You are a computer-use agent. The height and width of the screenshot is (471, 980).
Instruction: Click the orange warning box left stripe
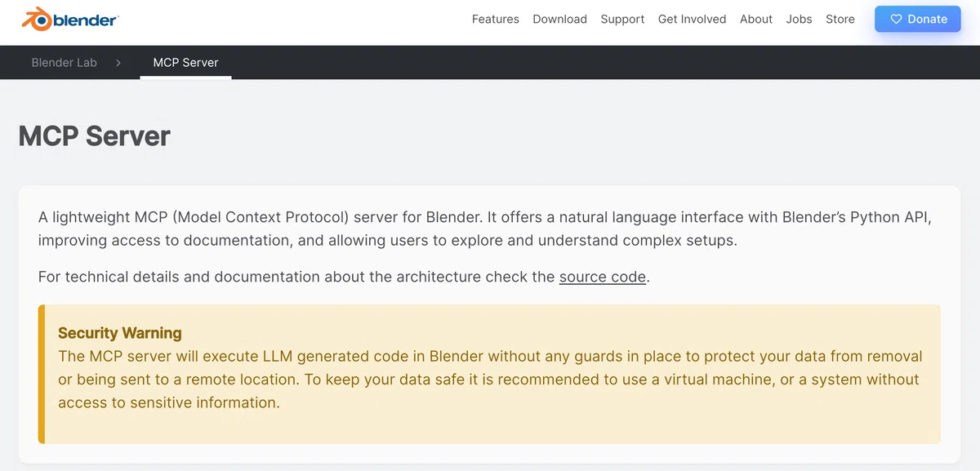tap(42, 374)
